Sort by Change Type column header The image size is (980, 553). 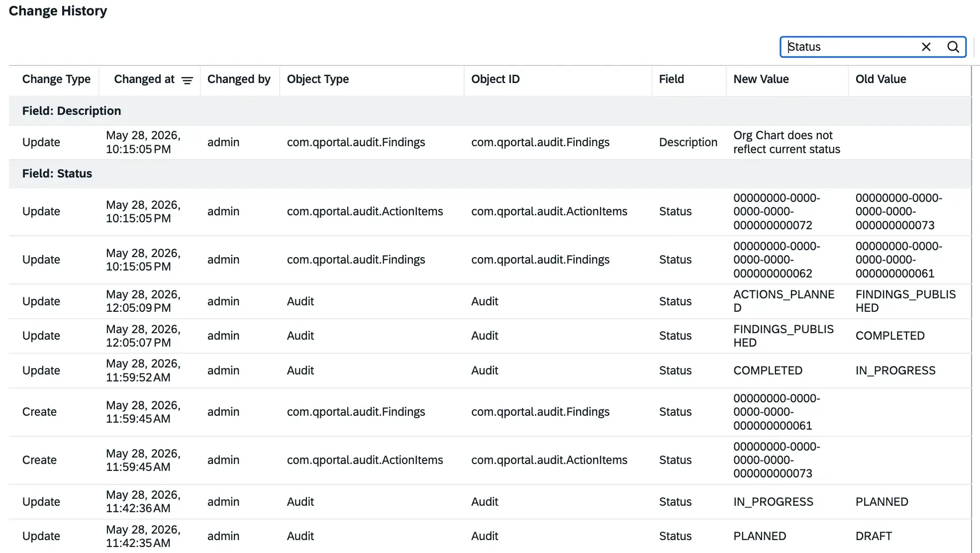(x=56, y=79)
